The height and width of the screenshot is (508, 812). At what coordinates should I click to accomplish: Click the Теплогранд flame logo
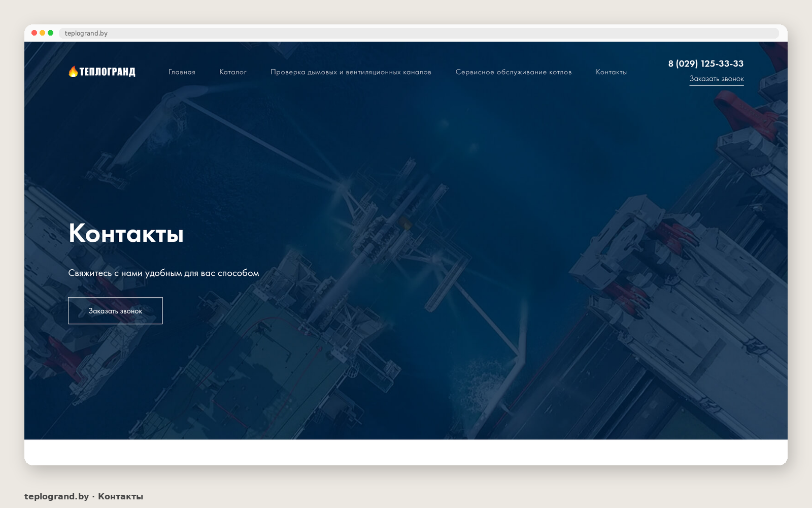tap(102, 72)
